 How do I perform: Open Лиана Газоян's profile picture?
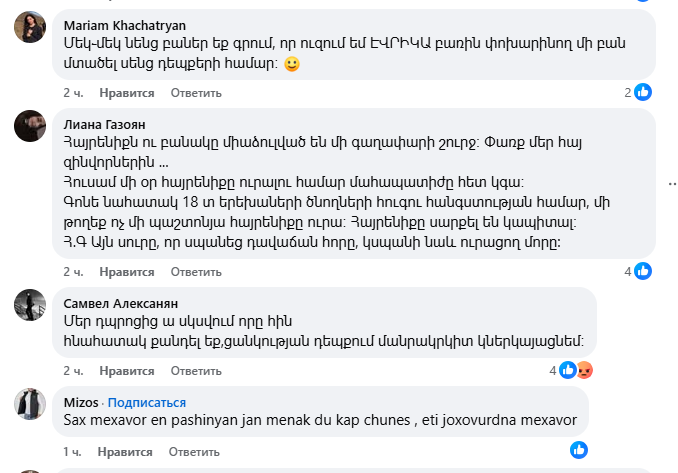(29, 126)
